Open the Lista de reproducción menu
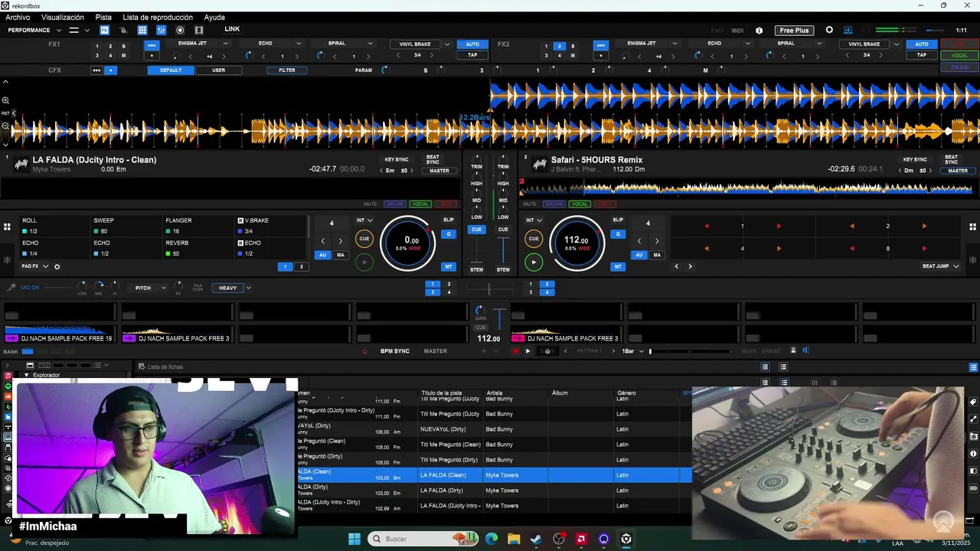 click(158, 18)
